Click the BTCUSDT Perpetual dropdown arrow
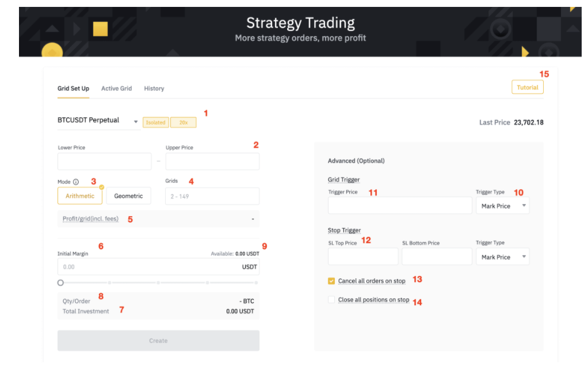This screenshot has height=368, width=588. tap(136, 122)
